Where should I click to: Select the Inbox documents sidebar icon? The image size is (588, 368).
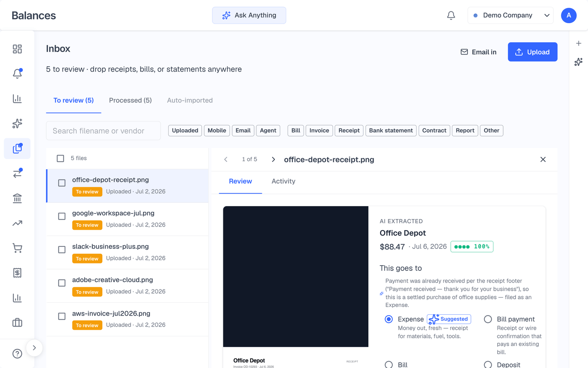pyautogui.click(x=17, y=148)
